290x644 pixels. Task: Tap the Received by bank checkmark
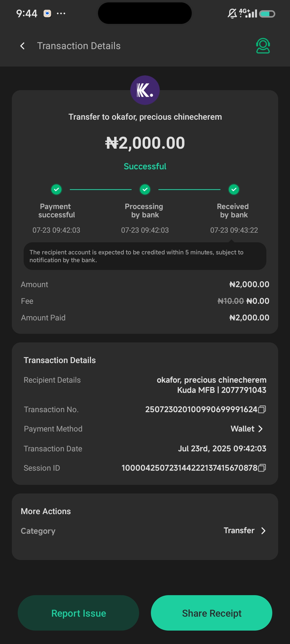[x=234, y=189]
